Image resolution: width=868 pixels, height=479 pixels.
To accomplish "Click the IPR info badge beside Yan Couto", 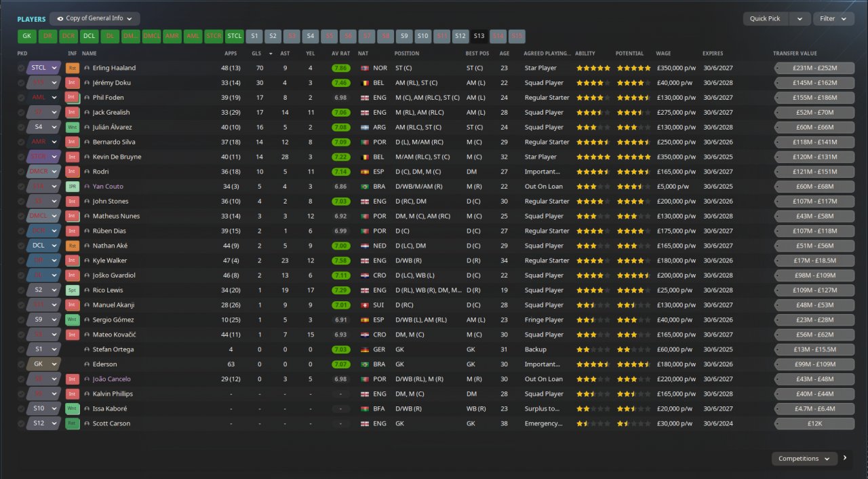I will point(73,187).
